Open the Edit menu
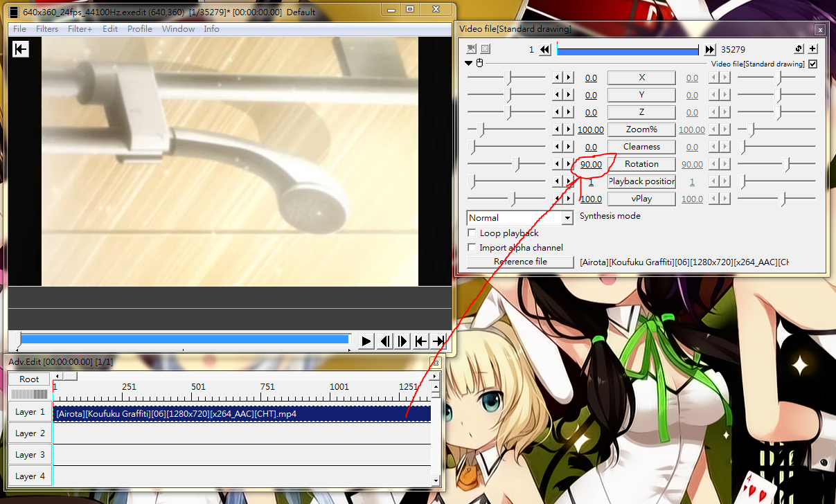 pyautogui.click(x=110, y=29)
